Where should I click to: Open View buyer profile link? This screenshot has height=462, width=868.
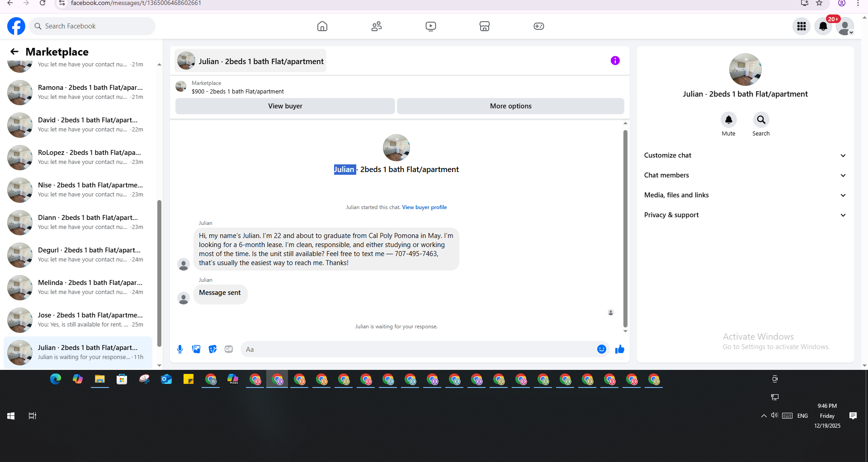(424, 207)
